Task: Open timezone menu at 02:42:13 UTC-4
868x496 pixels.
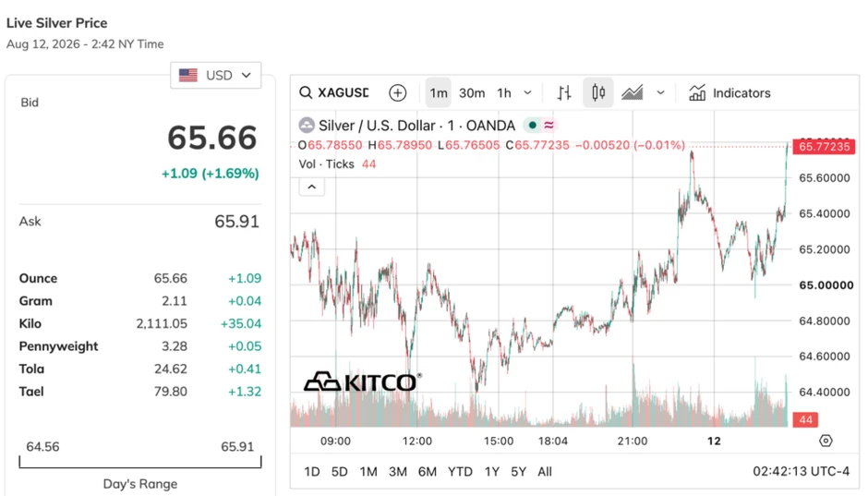Action: [x=801, y=472]
